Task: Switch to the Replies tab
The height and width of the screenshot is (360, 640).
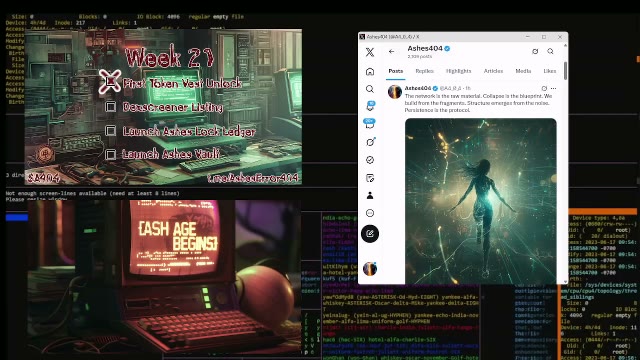Action: pyautogui.click(x=424, y=71)
